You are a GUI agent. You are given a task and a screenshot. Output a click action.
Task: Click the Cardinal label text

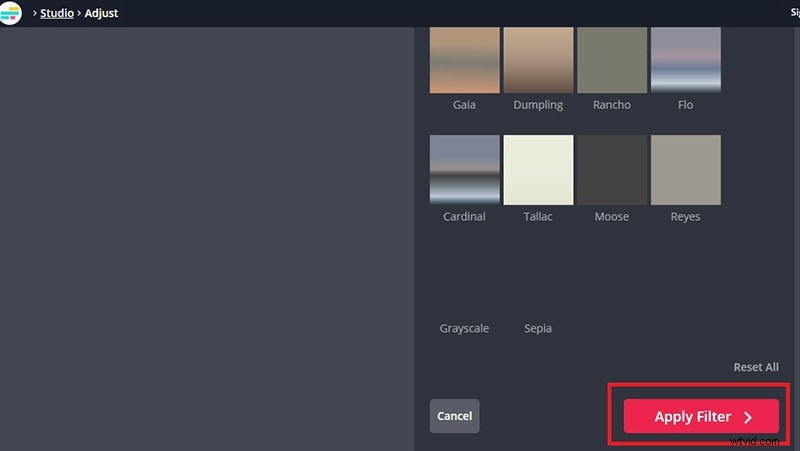tap(464, 216)
